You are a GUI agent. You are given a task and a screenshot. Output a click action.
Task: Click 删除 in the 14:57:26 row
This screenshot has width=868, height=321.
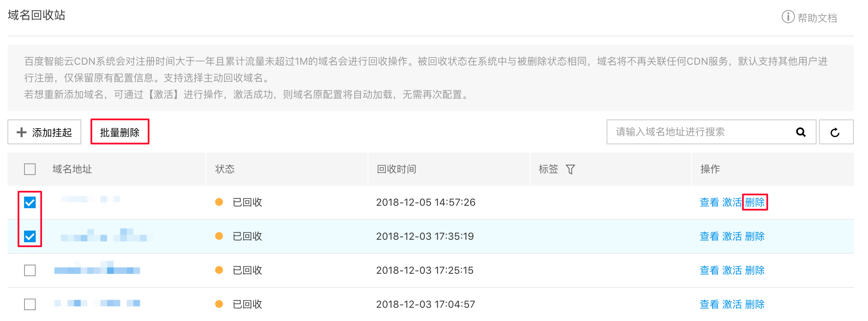click(755, 202)
